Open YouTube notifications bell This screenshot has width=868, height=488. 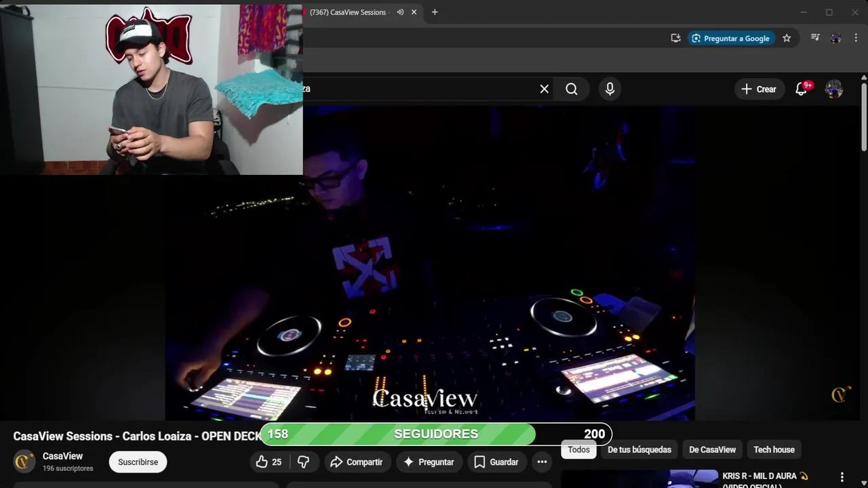(801, 89)
